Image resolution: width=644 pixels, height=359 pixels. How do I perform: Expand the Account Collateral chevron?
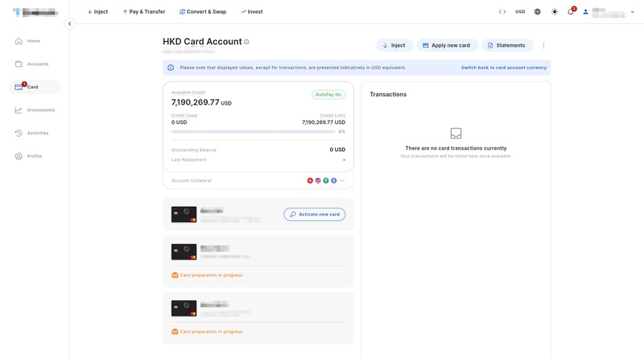[x=343, y=181]
